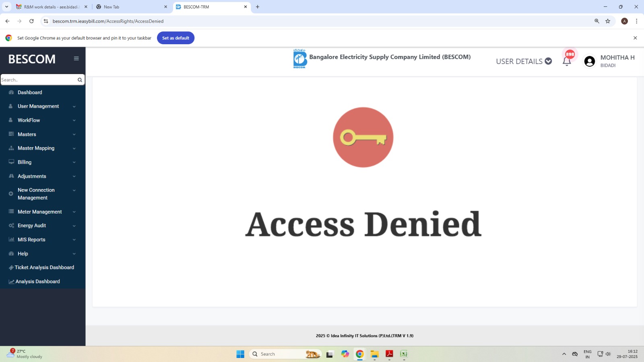Click the User Management person icon
644x362 pixels.
pos(11,106)
